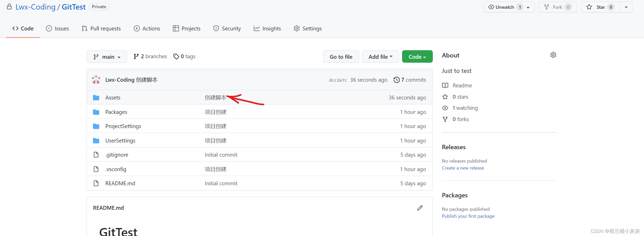View the 2 branches link
Screen dimensions: 644x236
tap(150, 56)
